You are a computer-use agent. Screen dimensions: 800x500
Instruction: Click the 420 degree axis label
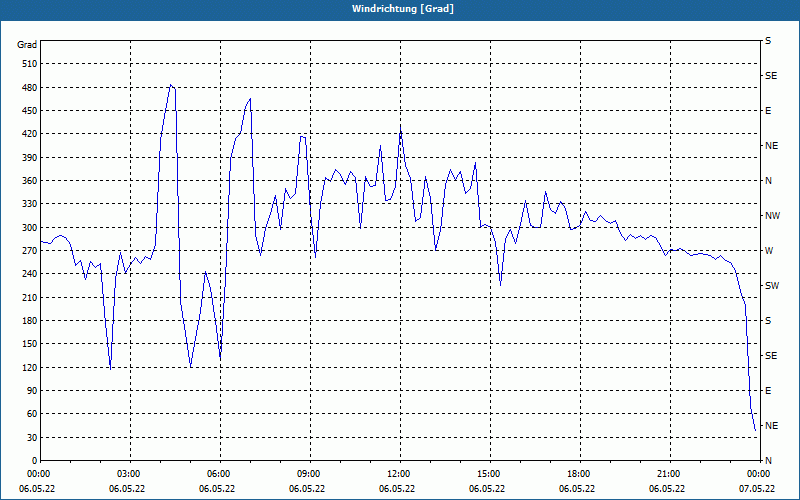[30, 134]
